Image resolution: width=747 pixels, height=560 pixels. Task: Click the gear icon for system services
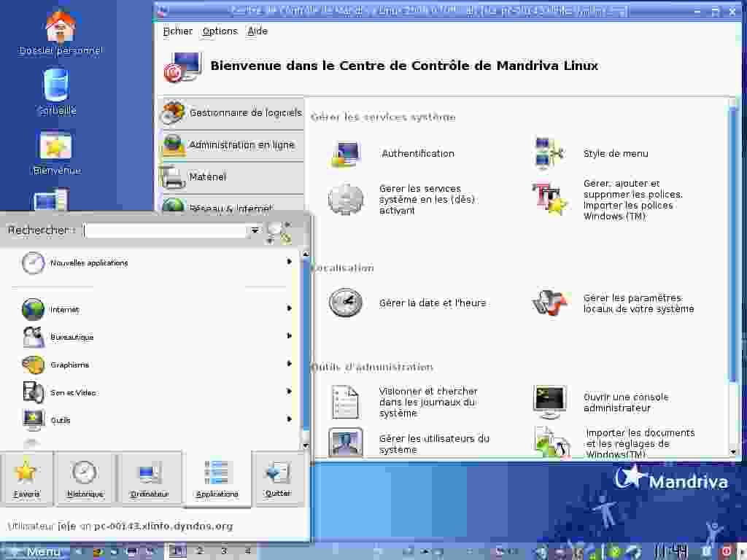tap(346, 200)
